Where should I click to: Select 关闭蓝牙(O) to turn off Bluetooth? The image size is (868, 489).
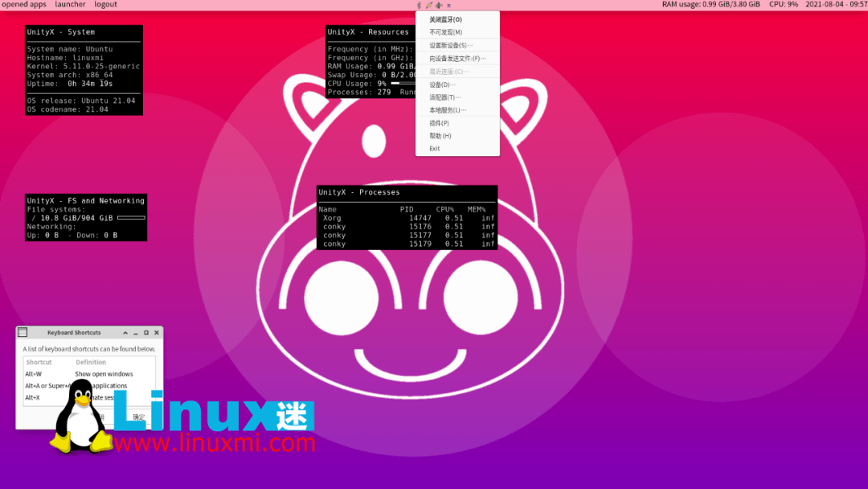click(448, 18)
